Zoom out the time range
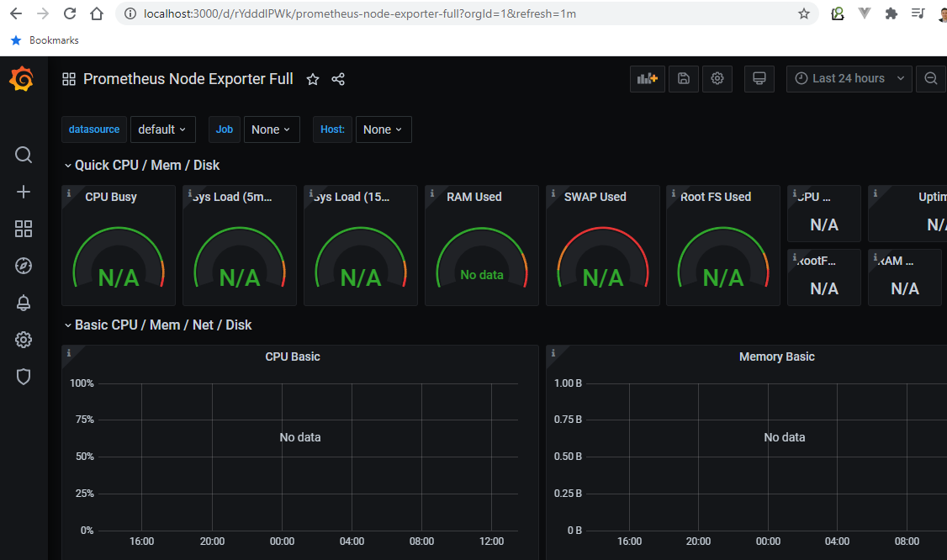Screen dimensions: 947x560 point(931,78)
